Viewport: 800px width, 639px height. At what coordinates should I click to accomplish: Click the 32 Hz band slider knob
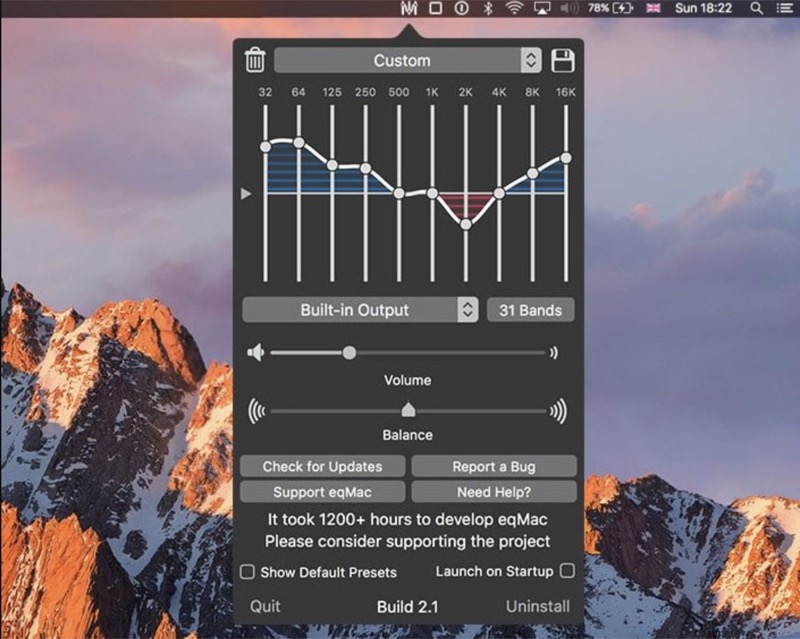[265, 147]
